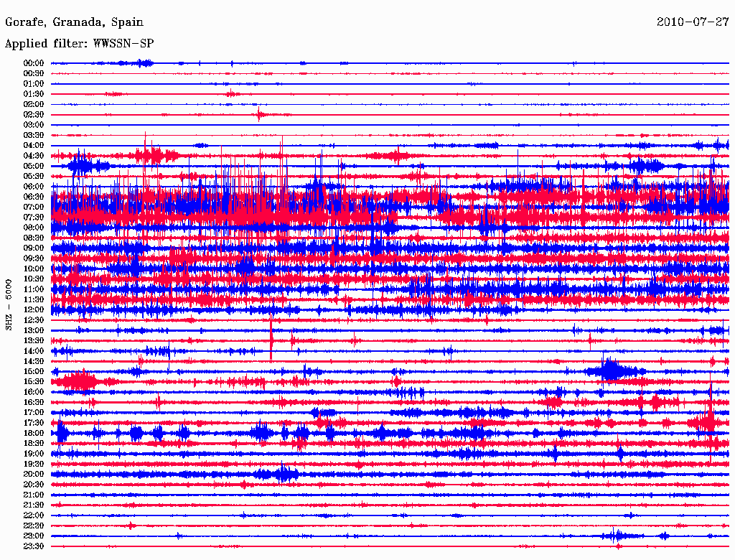
Task: Select the 02:00 time label
Action: coord(33,104)
